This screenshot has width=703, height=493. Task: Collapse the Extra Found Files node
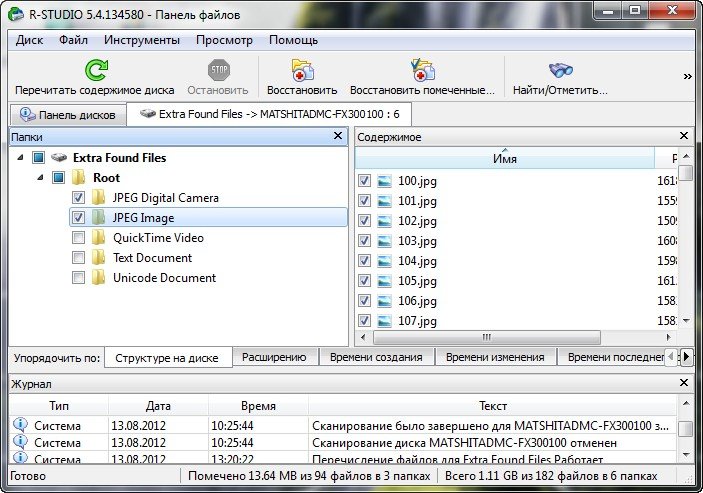pos(20,158)
